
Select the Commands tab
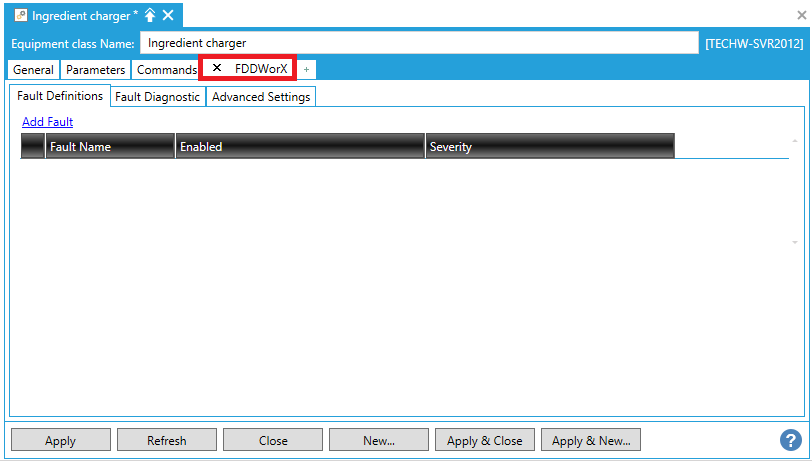coord(166,70)
